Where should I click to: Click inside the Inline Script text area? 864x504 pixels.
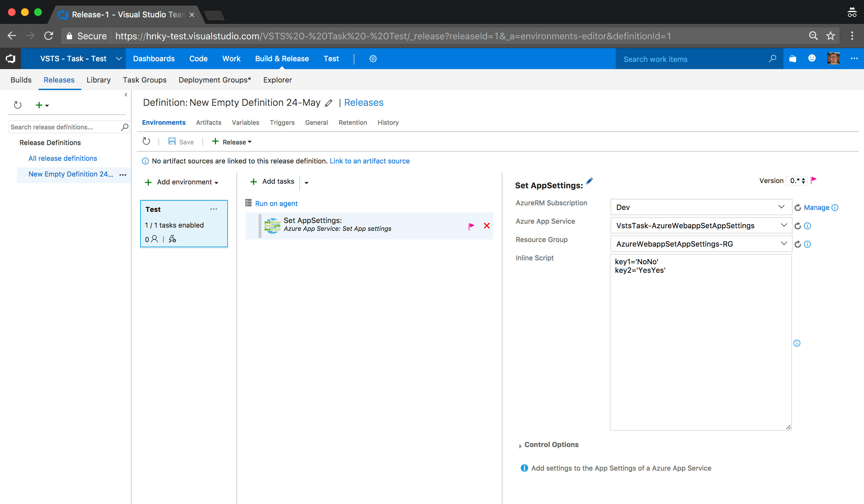700,343
